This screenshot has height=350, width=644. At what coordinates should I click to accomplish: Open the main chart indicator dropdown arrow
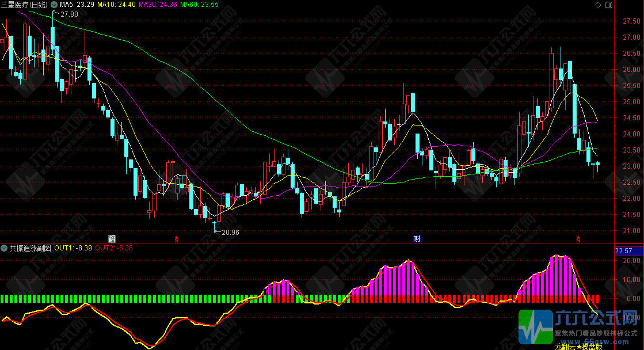coord(54,5)
